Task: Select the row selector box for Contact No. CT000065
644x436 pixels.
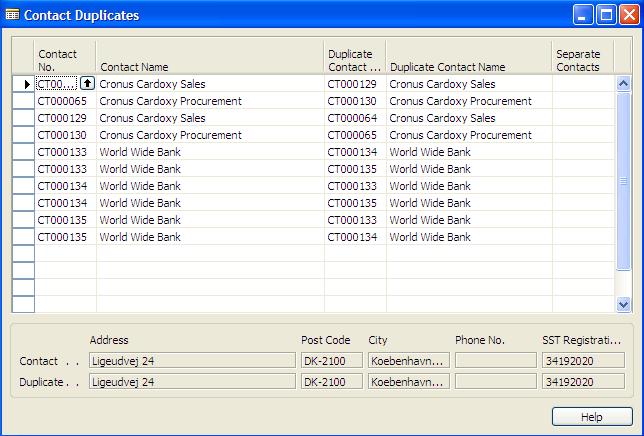Action: coord(23,101)
